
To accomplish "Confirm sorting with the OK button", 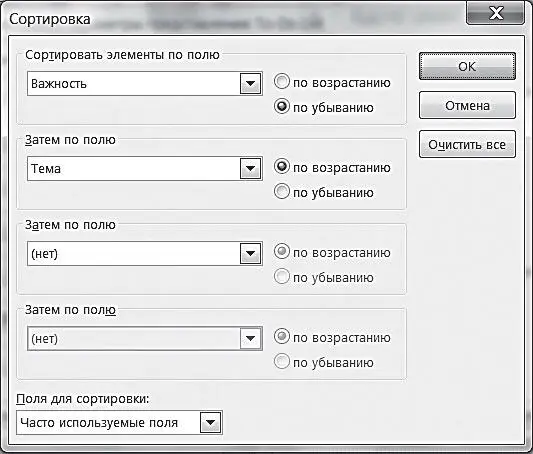I will coord(467,66).
